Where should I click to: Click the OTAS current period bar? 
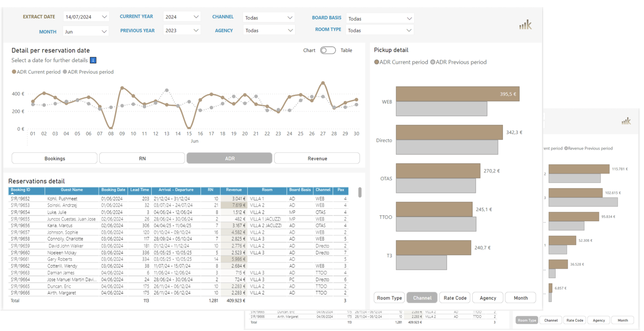coord(438,171)
